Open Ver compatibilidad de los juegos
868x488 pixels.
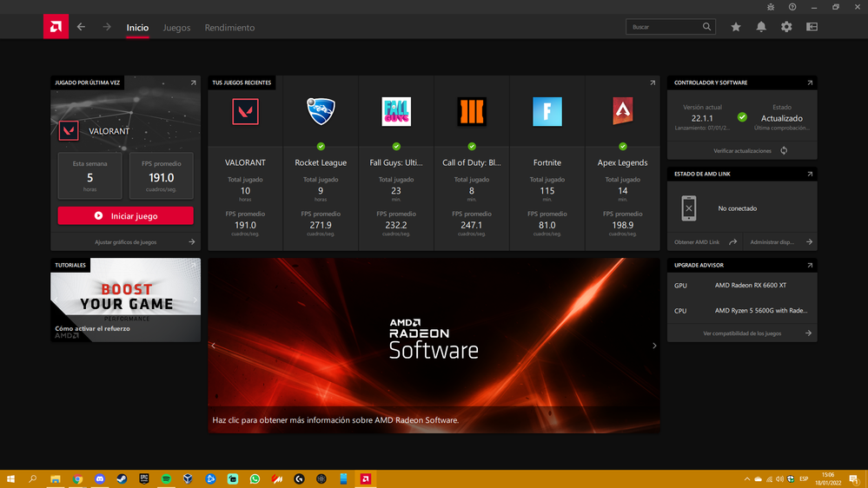742,333
